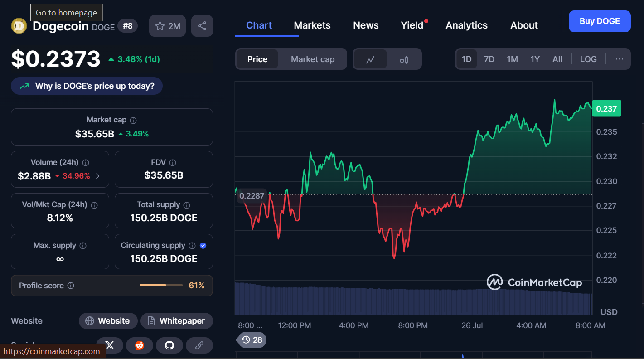Click the verified badge beside Circulating supply
The image size is (644, 359).
tap(203, 246)
